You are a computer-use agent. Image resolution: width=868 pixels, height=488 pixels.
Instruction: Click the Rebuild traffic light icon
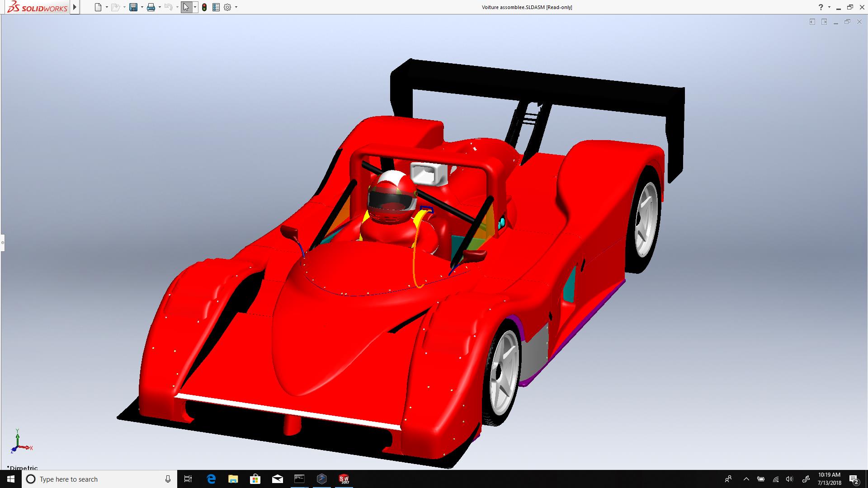click(x=204, y=7)
